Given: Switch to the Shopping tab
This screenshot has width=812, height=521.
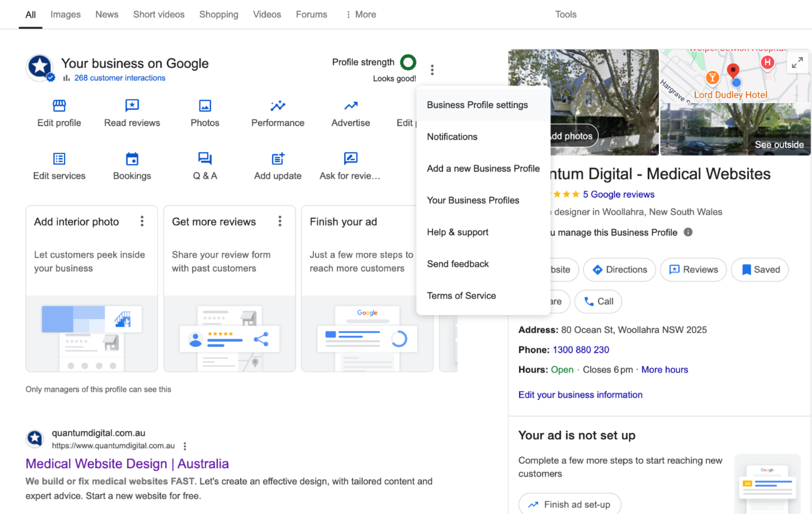Looking at the screenshot, I should [219, 14].
